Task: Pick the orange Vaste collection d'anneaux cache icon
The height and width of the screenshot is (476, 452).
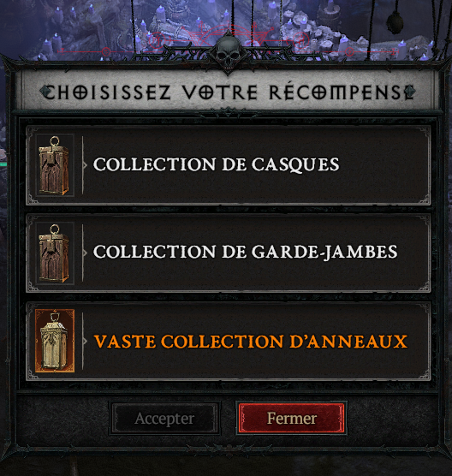Action: (x=55, y=341)
